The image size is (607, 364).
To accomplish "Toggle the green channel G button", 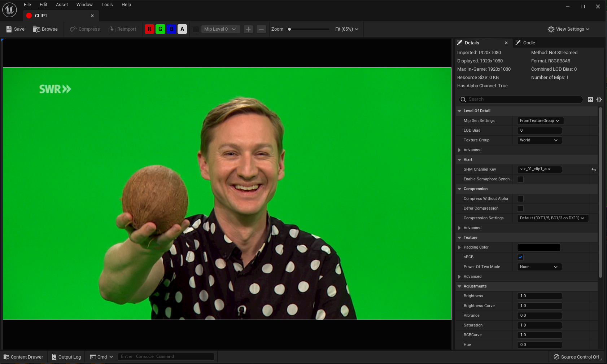I will pyautogui.click(x=160, y=29).
